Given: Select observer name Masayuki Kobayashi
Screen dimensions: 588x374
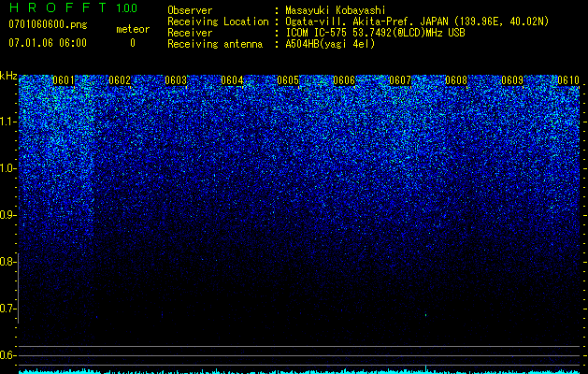Looking at the screenshot, I should coord(336,10).
